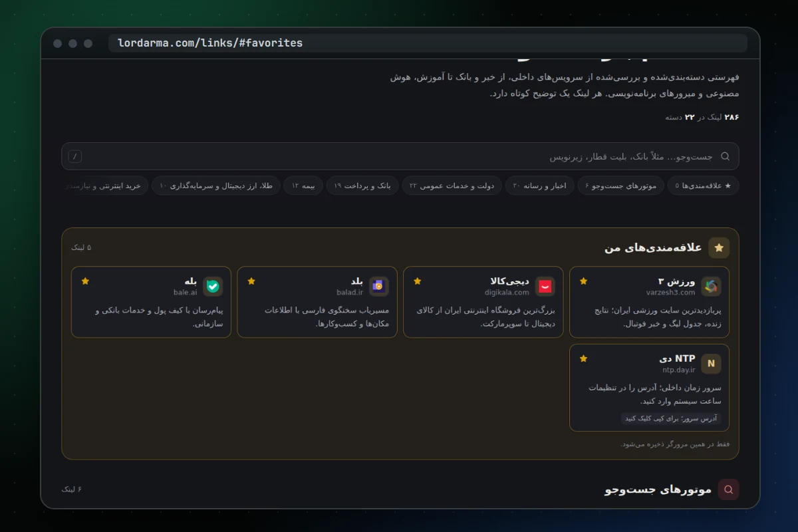The height and width of the screenshot is (532, 798).
Task: Click the "علاقه‌مندی‌های من" section heading
Action: (x=653, y=248)
